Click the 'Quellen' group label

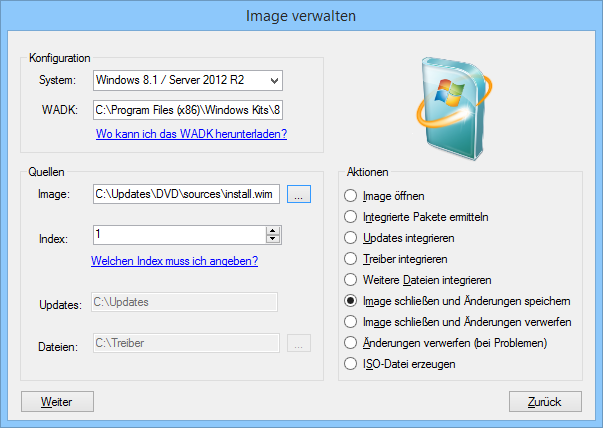coord(46,172)
